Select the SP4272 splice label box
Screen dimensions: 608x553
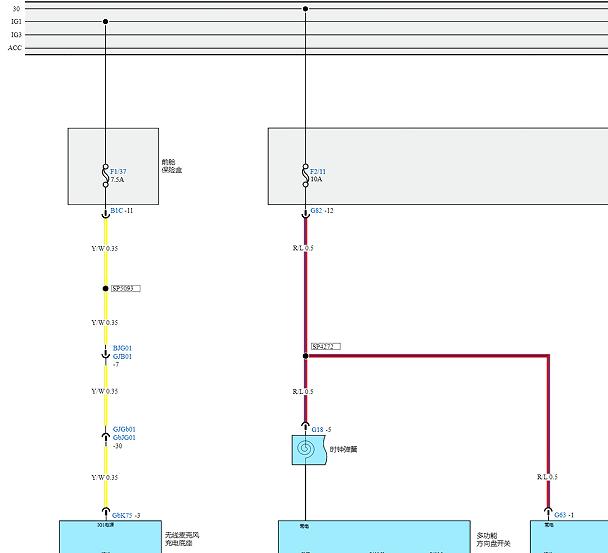coord(326,346)
